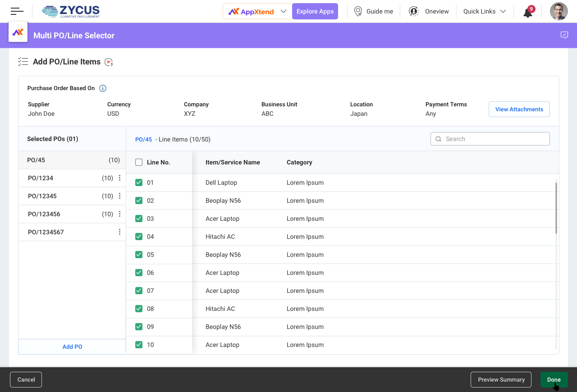Image resolution: width=577 pixels, height=392 pixels.
Task: Click the feedback icon in purple header
Action: pyautogui.click(x=564, y=35)
